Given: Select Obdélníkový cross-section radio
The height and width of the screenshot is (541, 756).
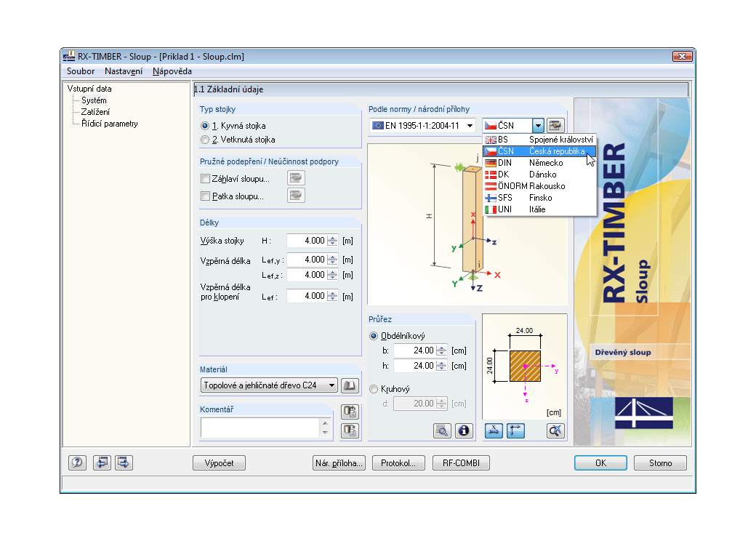Looking at the screenshot, I should point(374,336).
